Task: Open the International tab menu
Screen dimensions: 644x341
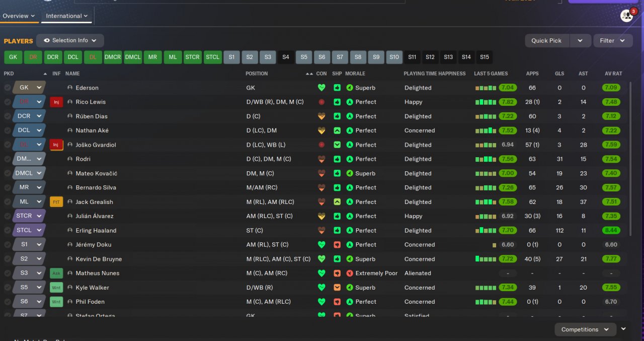Action: (x=67, y=16)
